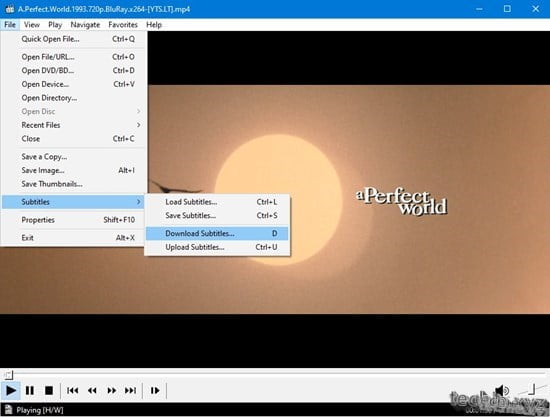Skip to the previous file
This screenshot has width=550, height=417.
tap(73, 390)
